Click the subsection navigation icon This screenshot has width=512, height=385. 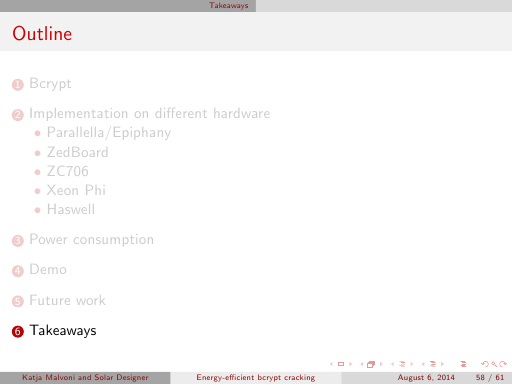coord(402,364)
